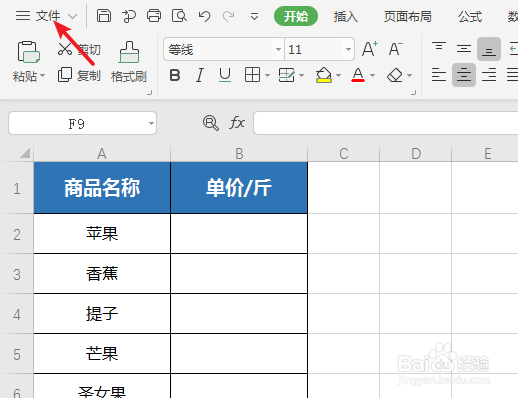
Task: Select the cell 单价/斤
Action: click(x=239, y=188)
